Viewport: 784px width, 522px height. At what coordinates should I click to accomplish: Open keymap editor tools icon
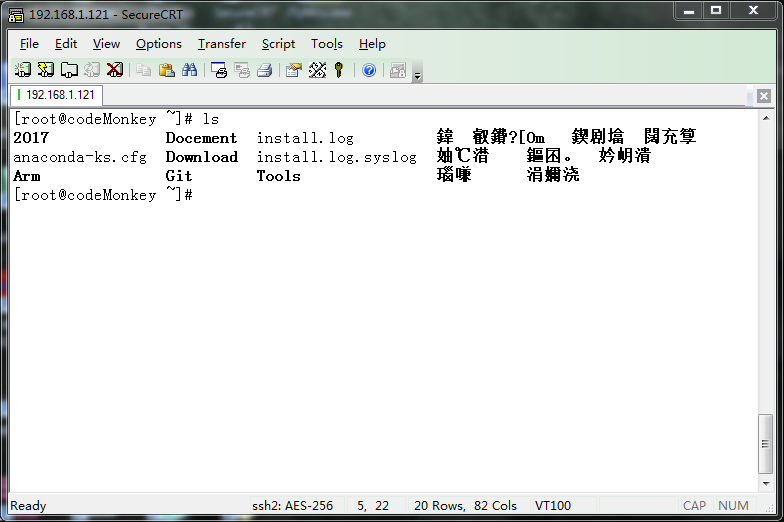[317, 70]
